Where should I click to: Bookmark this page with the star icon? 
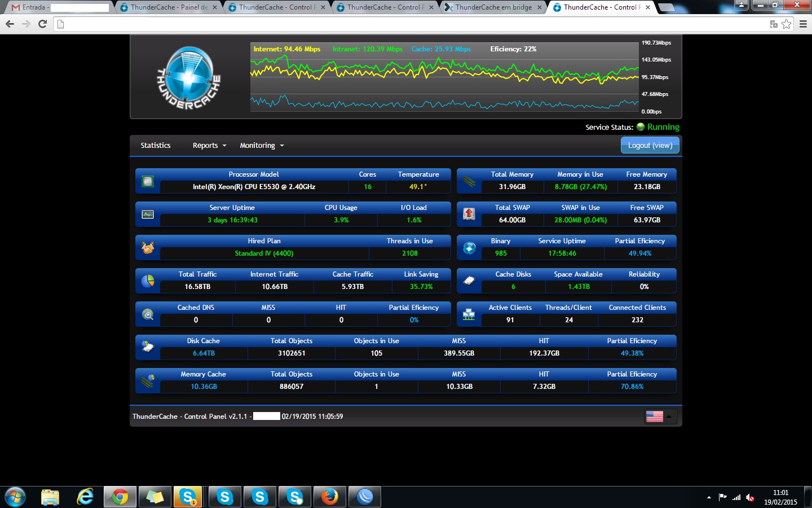[x=787, y=24]
